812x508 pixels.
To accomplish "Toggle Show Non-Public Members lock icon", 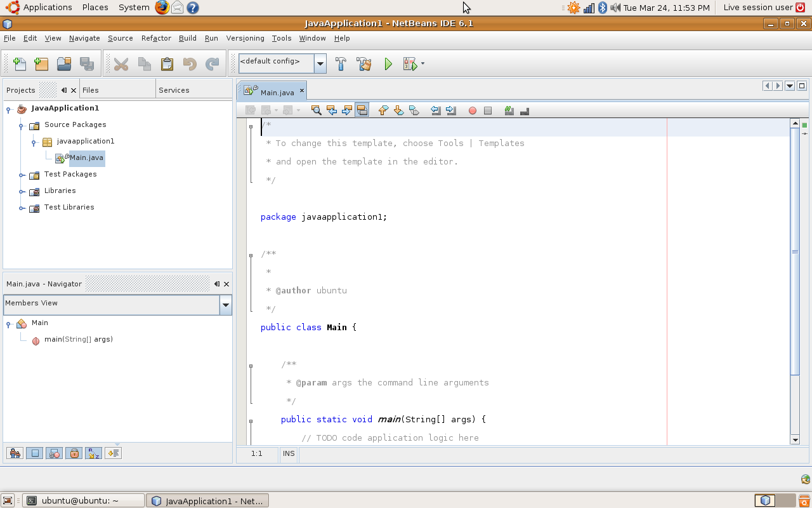I will point(74,453).
